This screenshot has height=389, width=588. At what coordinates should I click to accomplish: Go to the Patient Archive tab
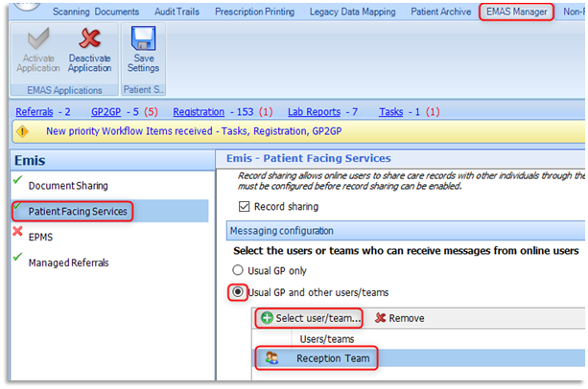coord(441,12)
